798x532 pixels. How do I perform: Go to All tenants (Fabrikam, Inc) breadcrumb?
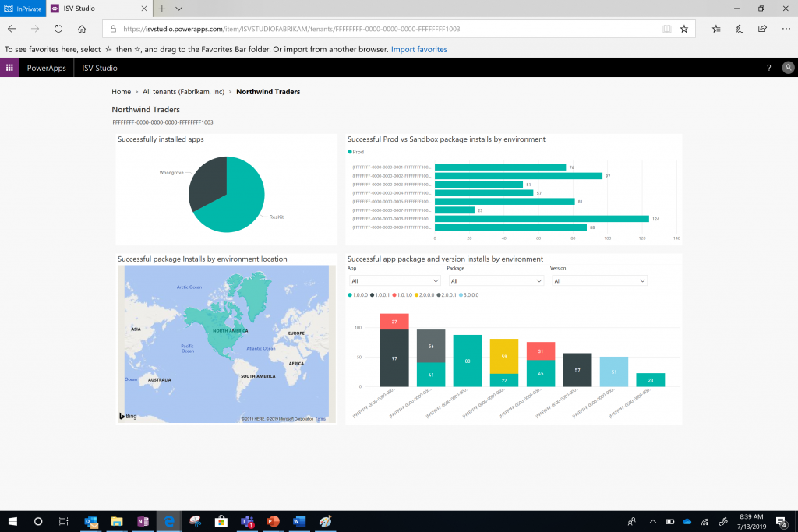pyautogui.click(x=183, y=92)
